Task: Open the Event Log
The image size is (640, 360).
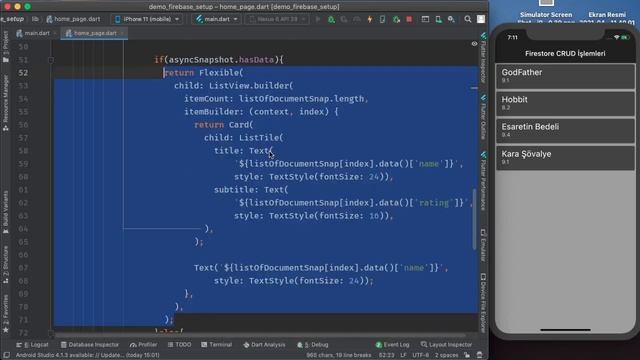Action: [x=392, y=345]
